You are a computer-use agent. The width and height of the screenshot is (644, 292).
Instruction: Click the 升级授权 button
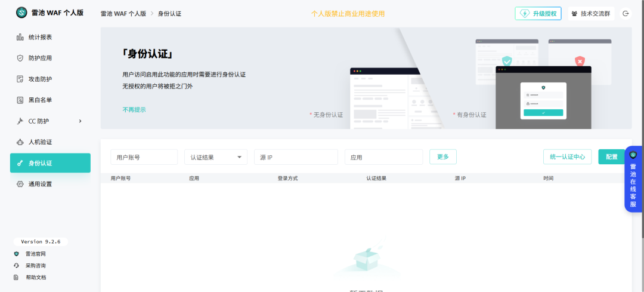tap(538, 14)
